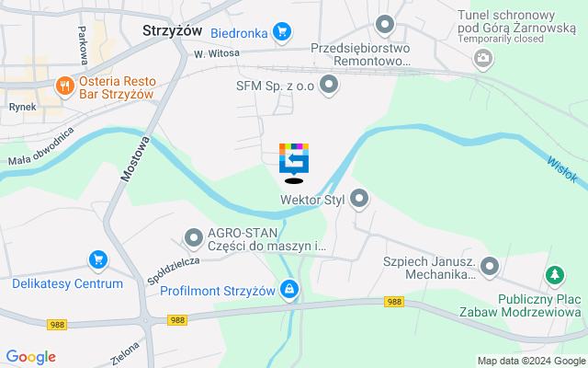
Task: Click the Strzyżów town name label
Action: [172, 30]
